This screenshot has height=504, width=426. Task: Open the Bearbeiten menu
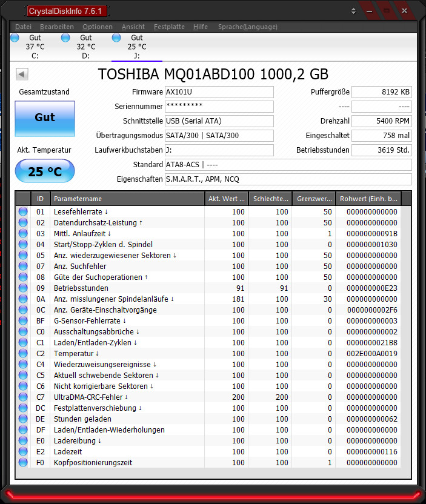57,27
